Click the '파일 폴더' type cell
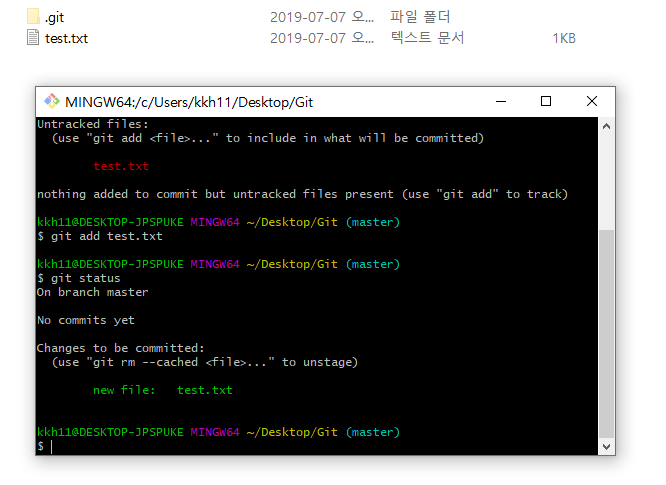The width and height of the screenshot is (666, 485). pos(420,17)
